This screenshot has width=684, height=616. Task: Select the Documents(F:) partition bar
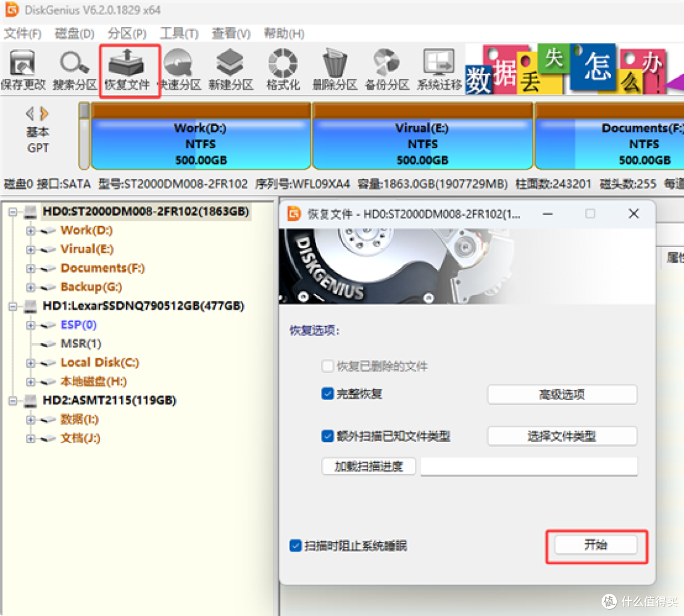click(609, 135)
